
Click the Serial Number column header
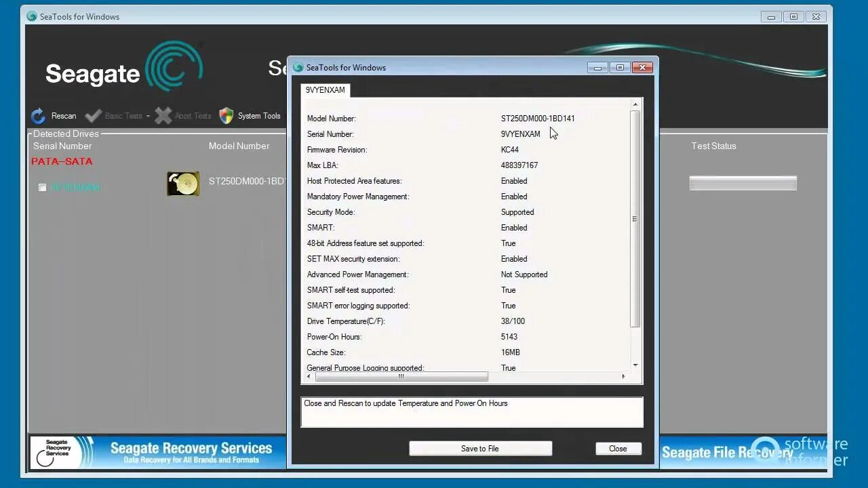tap(62, 146)
